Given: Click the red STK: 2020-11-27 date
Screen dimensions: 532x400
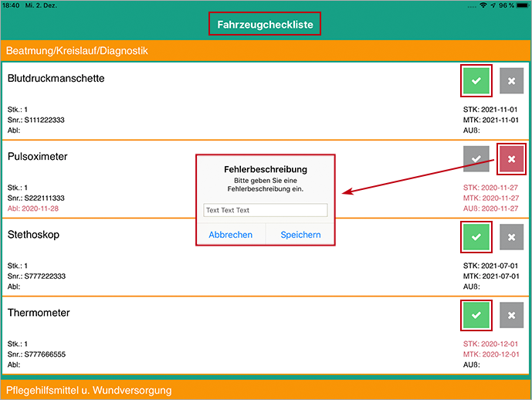Looking at the screenshot, I should click(490, 188).
